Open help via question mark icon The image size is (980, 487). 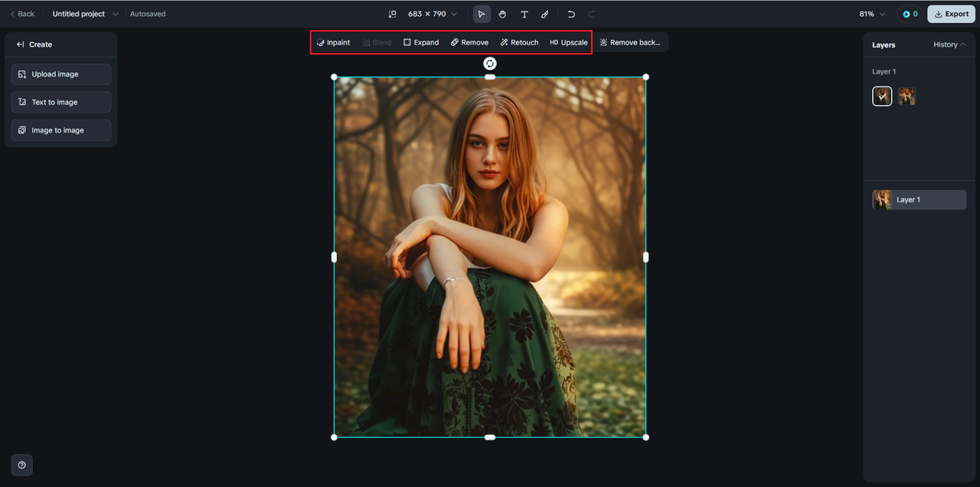[21, 465]
